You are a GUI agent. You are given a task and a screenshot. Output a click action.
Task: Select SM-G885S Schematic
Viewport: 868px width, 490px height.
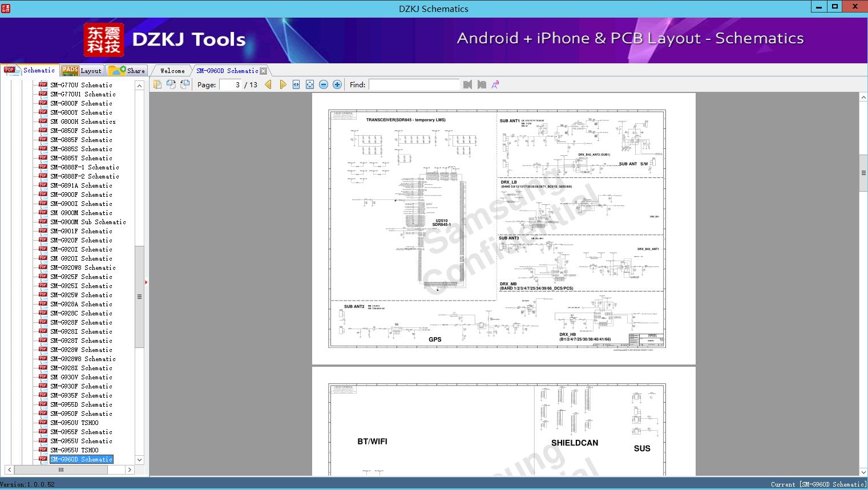[x=81, y=149]
